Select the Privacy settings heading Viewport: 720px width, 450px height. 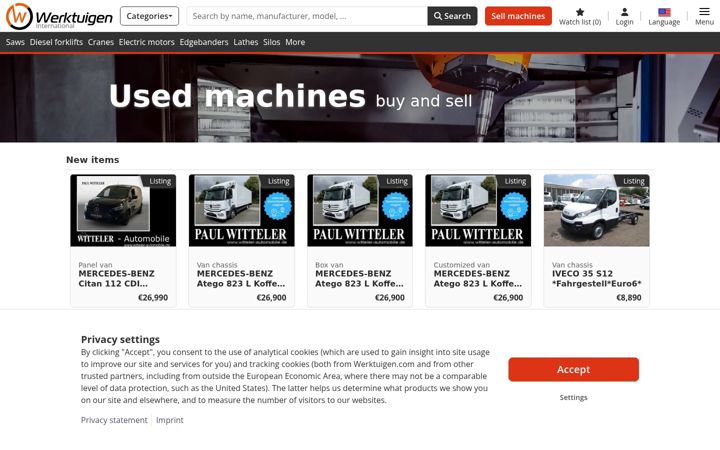(120, 339)
